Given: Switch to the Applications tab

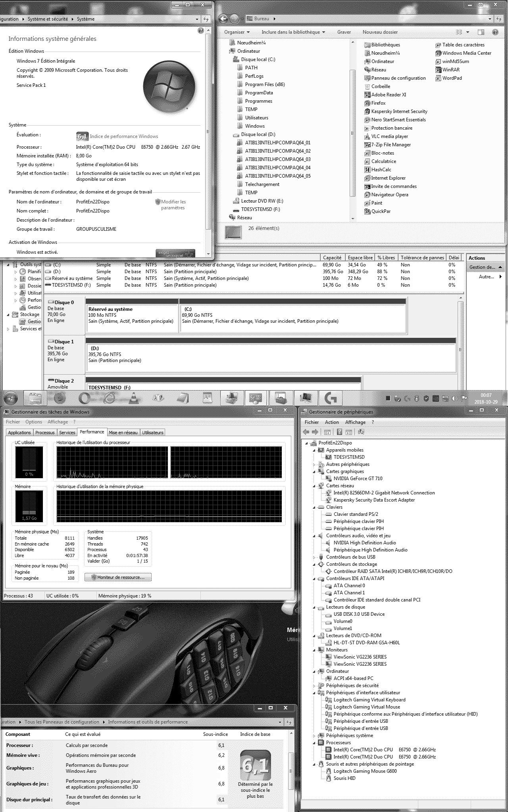Looking at the screenshot, I should (19, 433).
